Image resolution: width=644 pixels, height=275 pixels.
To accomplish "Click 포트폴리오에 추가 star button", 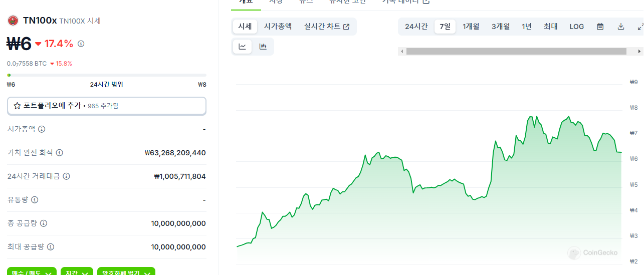I will pos(106,106).
